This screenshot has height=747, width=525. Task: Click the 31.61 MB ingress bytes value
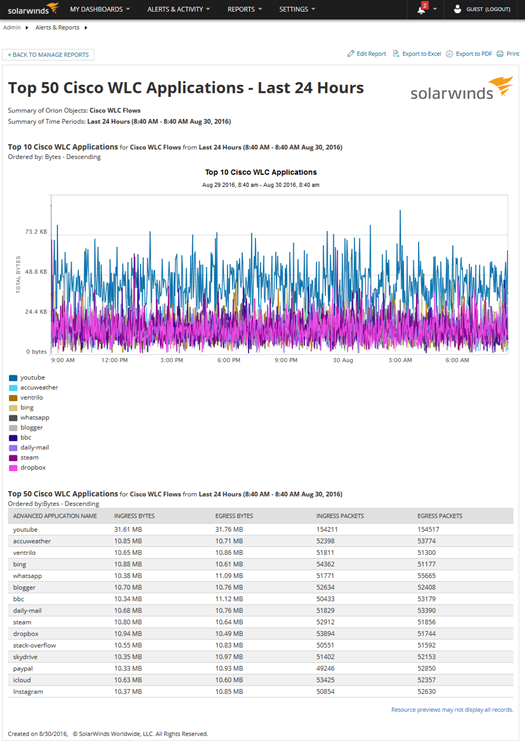pos(128,530)
